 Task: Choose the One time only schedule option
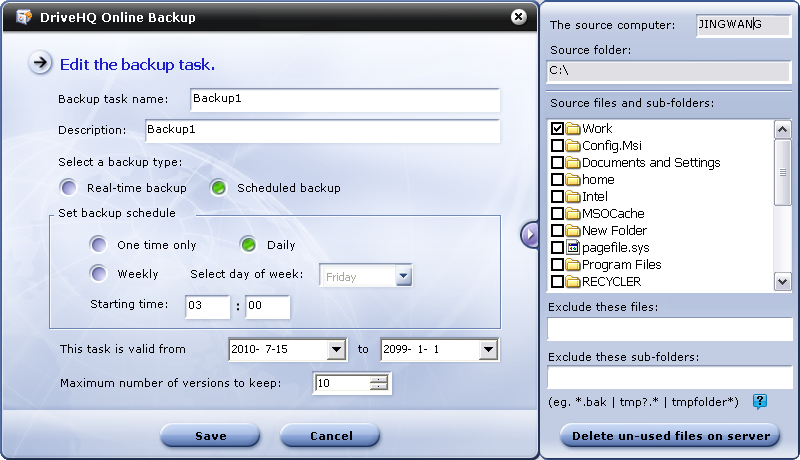98,245
